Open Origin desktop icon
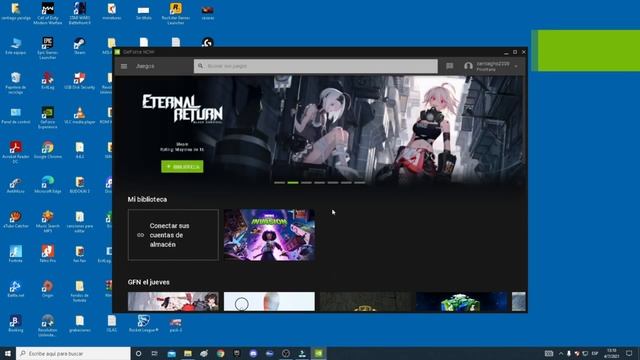Image resolution: width=640 pixels, height=360 pixels. [x=48, y=289]
